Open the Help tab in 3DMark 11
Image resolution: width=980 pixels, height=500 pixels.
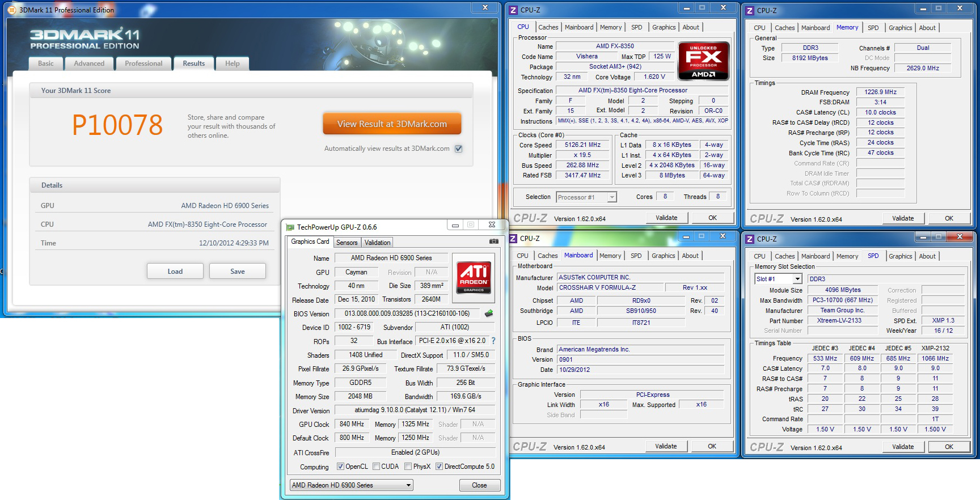pos(233,63)
